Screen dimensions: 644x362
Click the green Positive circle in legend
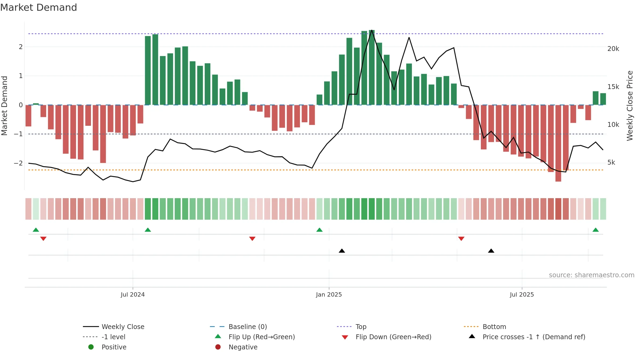(x=91, y=347)
